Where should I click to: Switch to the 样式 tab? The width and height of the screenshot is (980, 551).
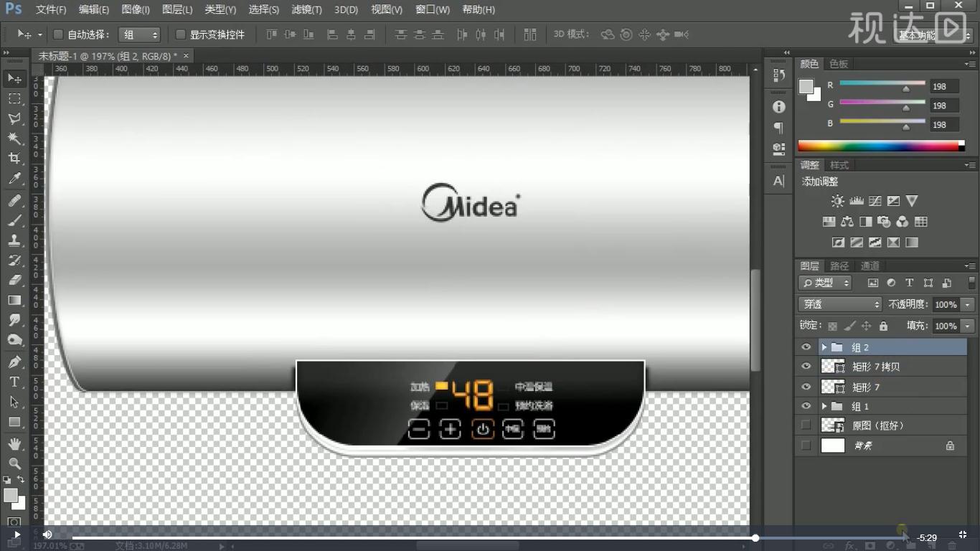(839, 165)
